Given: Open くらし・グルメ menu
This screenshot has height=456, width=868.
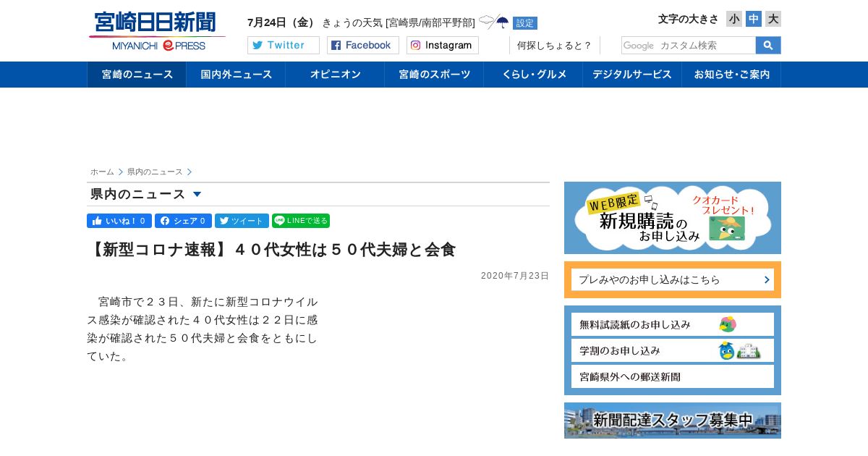Looking at the screenshot, I should (533, 75).
